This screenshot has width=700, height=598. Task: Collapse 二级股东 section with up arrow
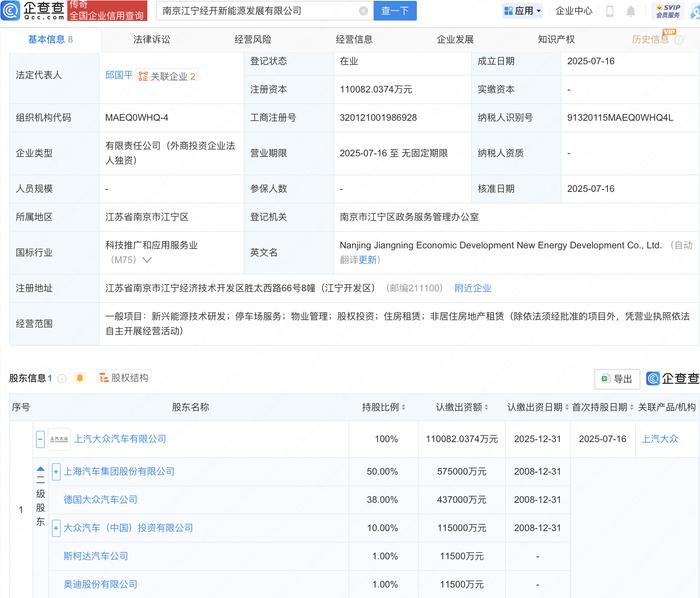40,469
